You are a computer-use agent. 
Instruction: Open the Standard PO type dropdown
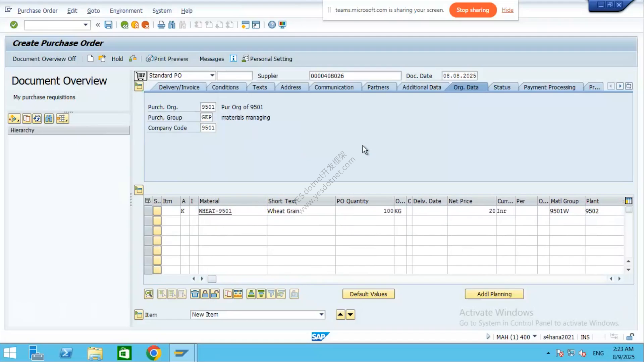coord(212,75)
